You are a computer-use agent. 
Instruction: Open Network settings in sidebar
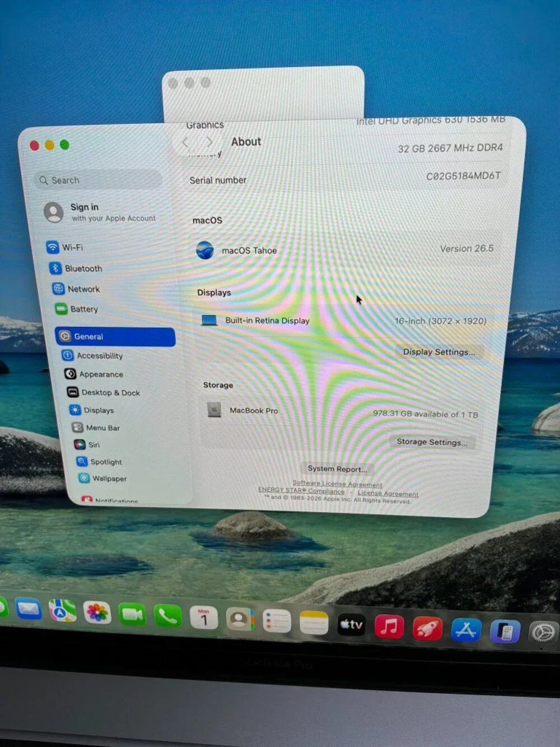coord(77,289)
